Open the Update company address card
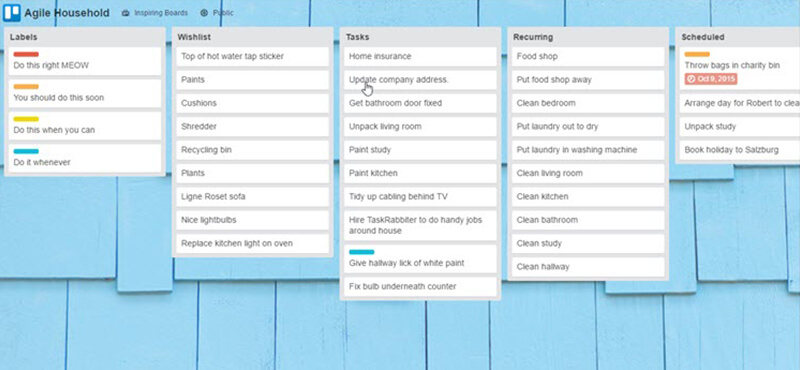This screenshot has width=800, height=370. pyautogui.click(x=420, y=80)
